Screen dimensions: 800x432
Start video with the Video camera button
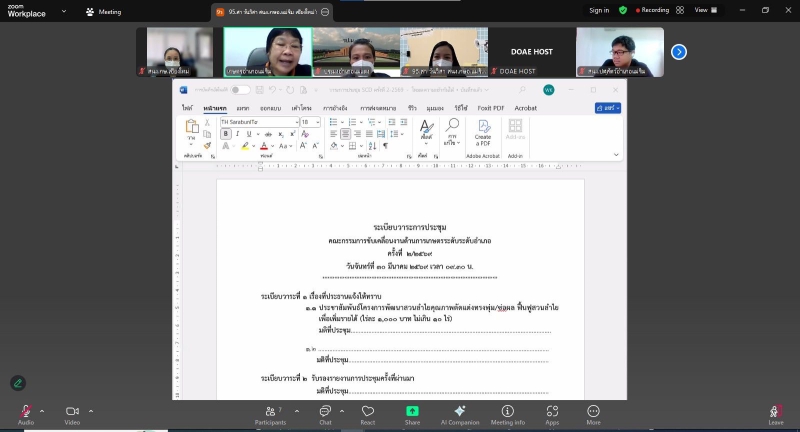point(72,411)
